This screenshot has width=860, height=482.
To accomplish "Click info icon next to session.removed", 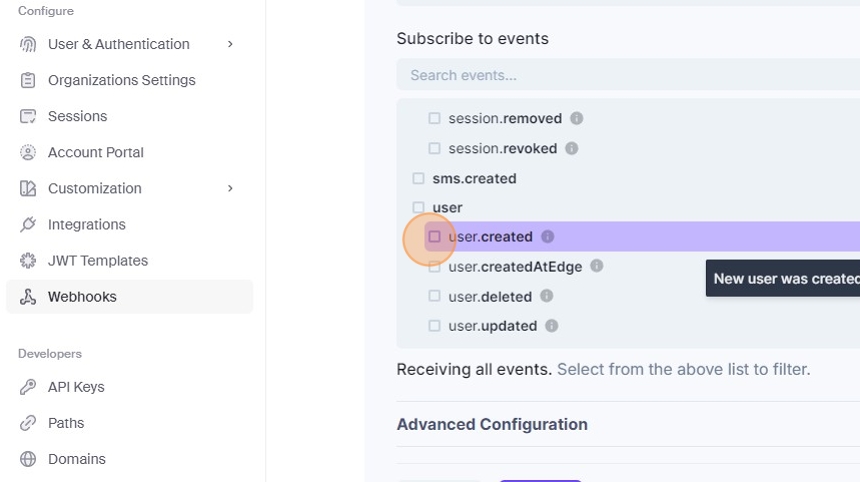I will (x=576, y=118).
